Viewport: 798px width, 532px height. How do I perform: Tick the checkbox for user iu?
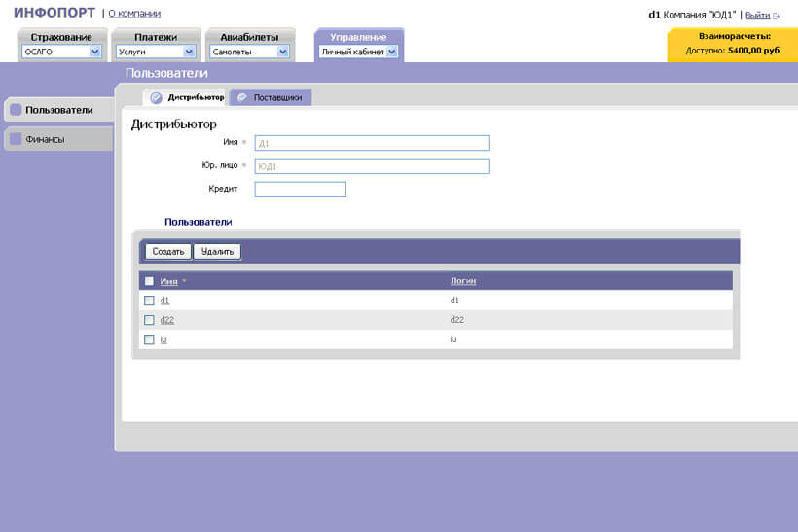pos(149,339)
